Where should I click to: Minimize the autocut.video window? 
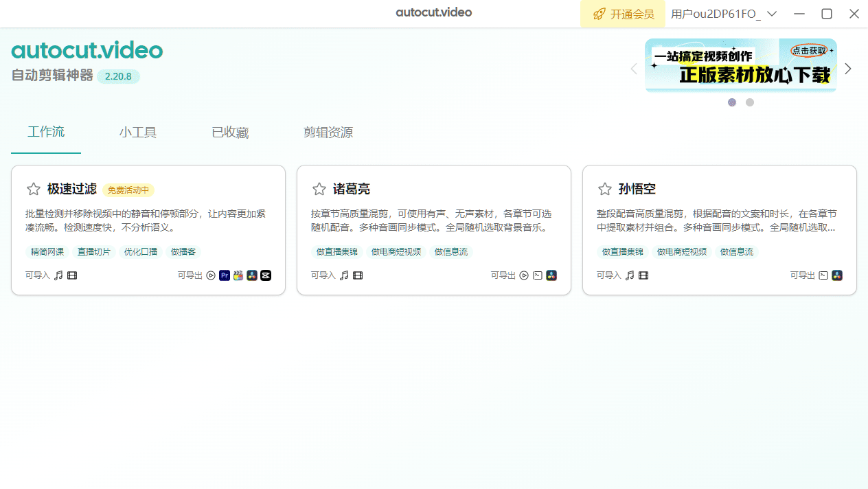(799, 14)
